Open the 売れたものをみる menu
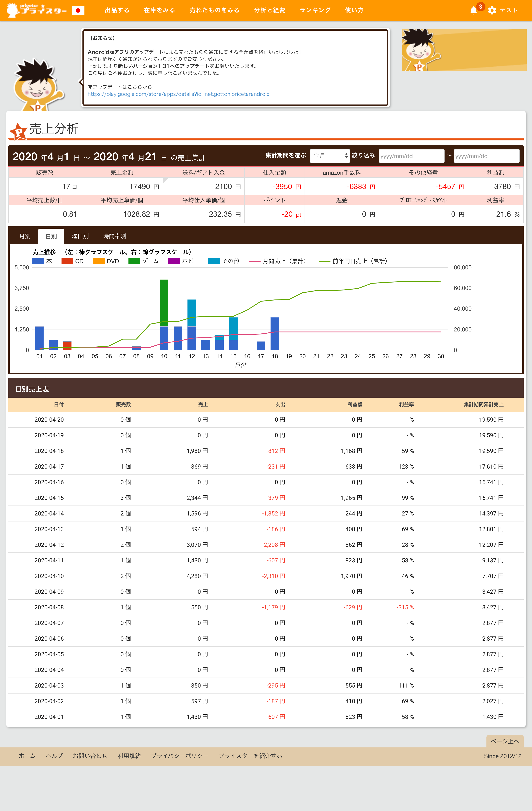 coord(214,10)
